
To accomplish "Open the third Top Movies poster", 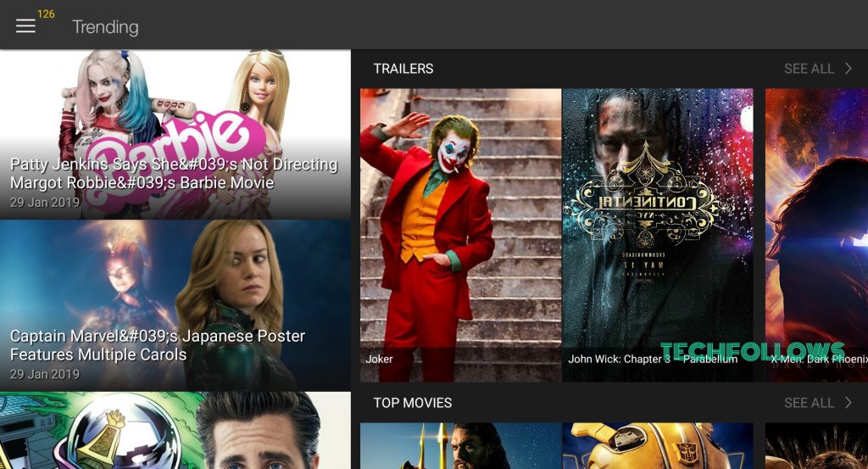I will pyautogui.click(x=816, y=446).
